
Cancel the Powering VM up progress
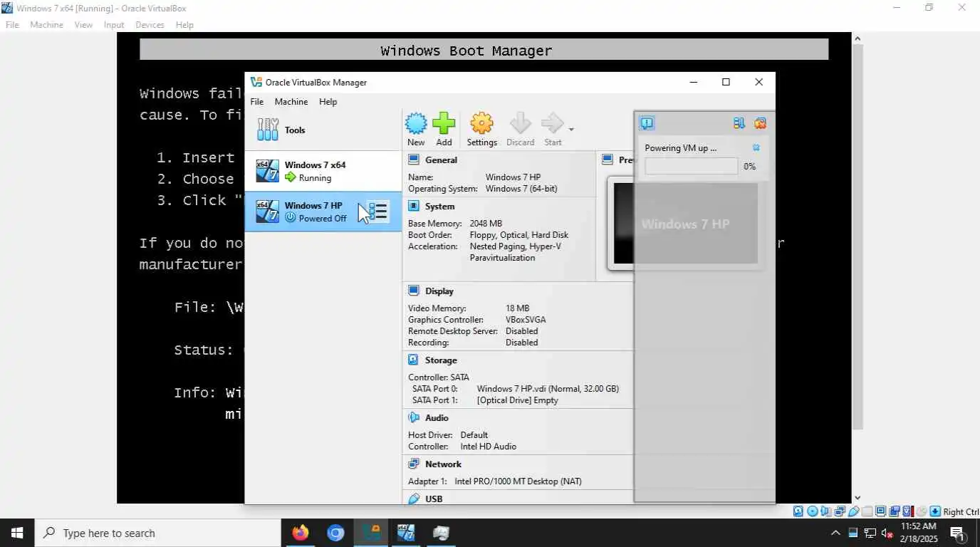tap(756, 148)
